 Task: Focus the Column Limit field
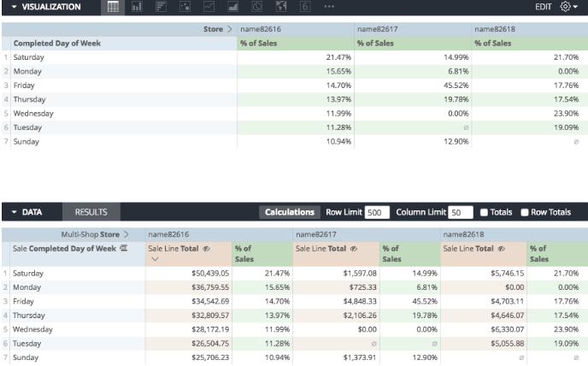coord(461,212)
